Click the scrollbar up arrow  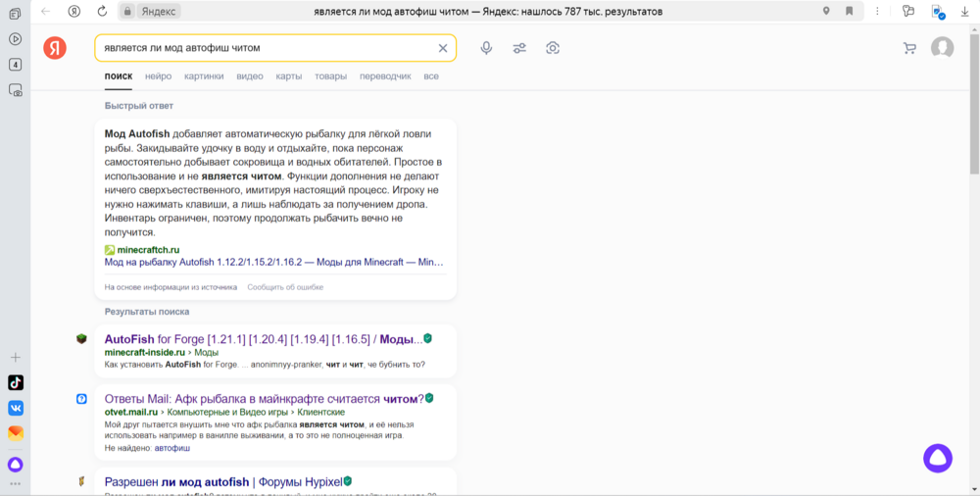[974, 28]
